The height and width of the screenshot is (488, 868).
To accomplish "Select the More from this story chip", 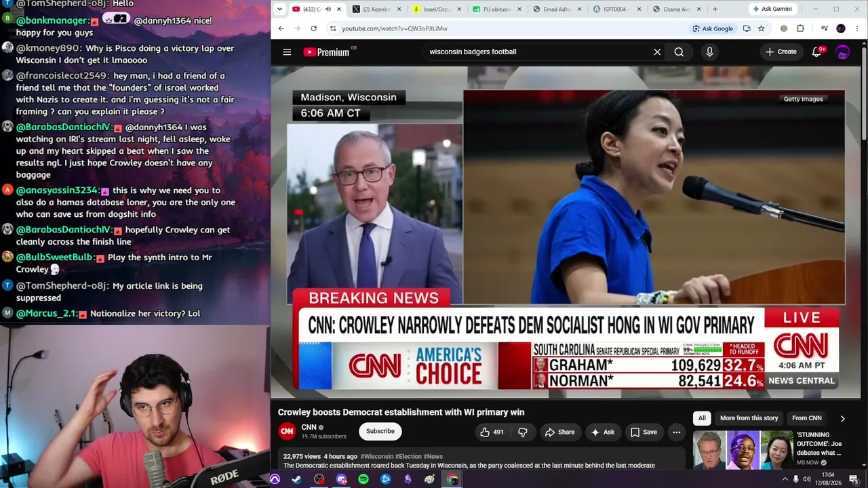I will [x=749, y=418].
